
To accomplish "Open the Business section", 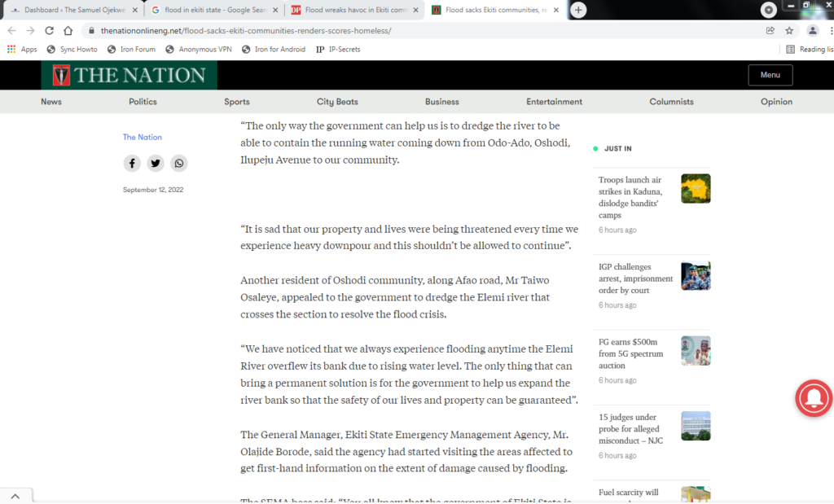I will tap(442, 102).
